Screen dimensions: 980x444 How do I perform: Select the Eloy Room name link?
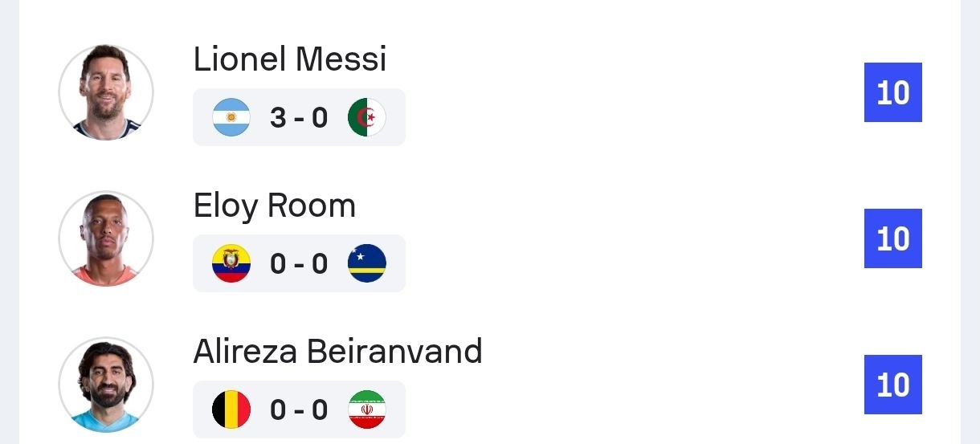tap(275, 206)
